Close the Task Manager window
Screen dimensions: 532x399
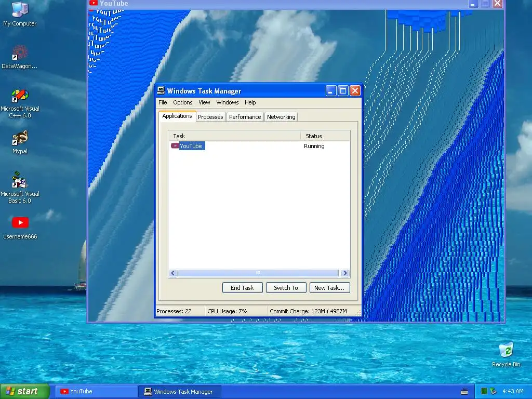[355, 91]
